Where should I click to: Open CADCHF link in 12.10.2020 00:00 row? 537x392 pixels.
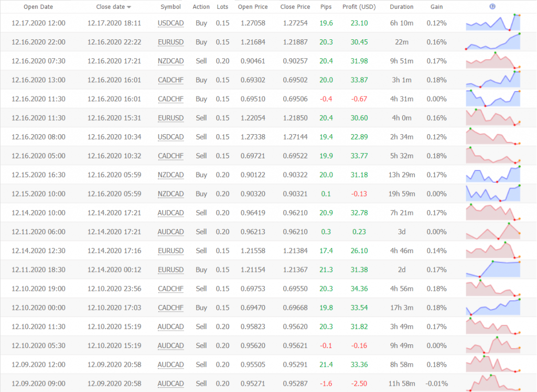pos(170,308)
